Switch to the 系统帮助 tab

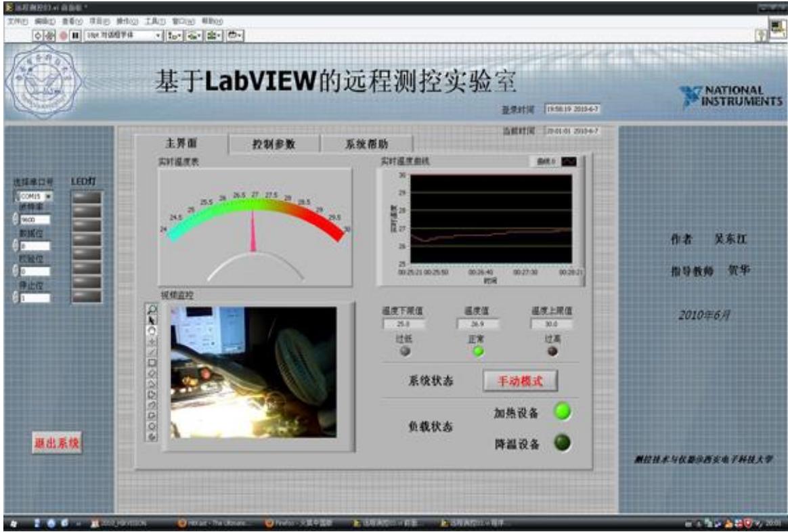pos(366,144)
